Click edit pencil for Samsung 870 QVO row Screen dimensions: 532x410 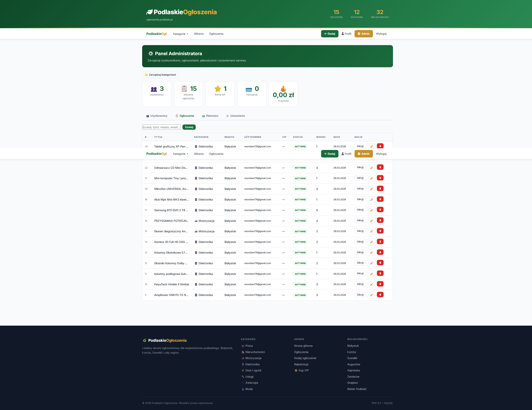[371, 210]
